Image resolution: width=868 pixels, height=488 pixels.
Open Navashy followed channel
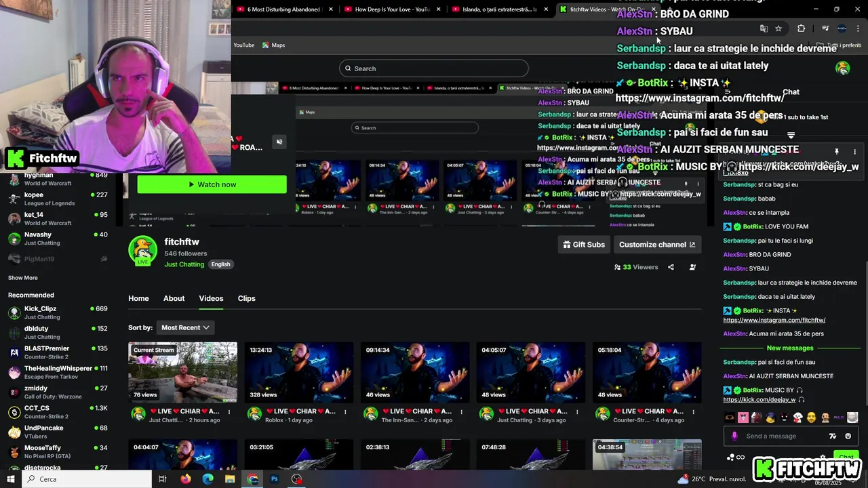pyautogui.click(x=58, y=239)
